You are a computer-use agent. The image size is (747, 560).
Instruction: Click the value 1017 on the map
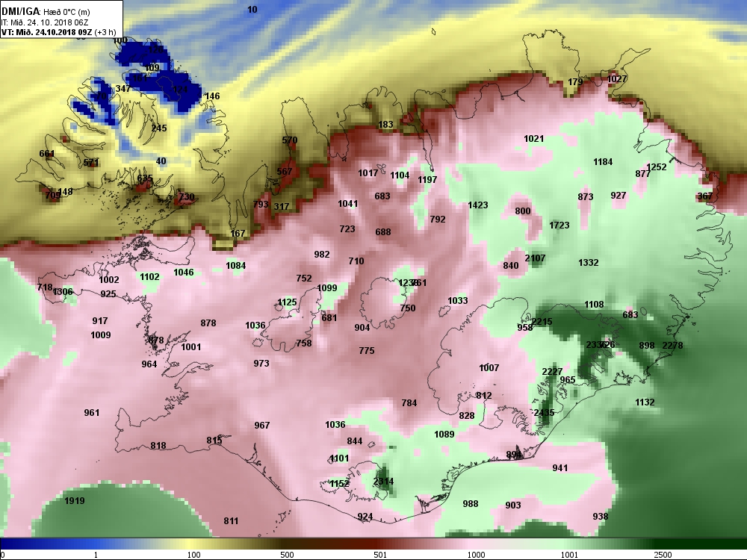point(368,173)
